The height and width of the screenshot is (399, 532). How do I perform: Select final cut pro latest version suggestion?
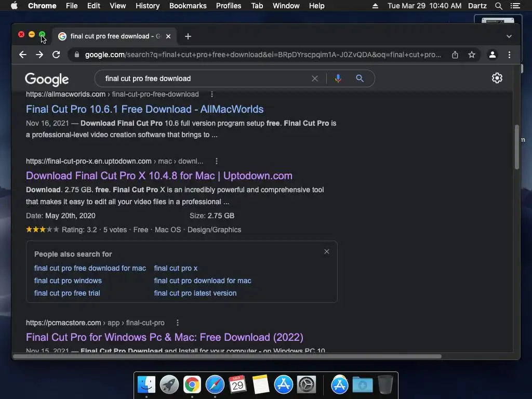click(195, 293)
